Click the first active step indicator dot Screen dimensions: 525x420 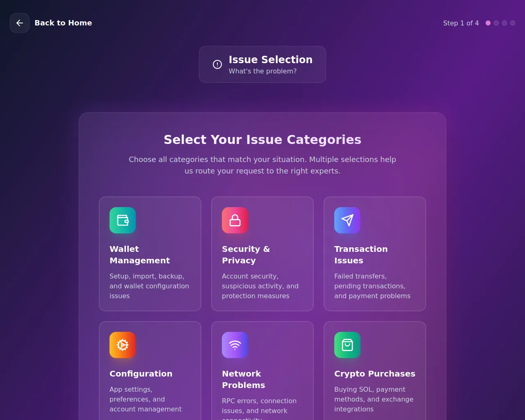pyautogui.click(x=488, y=23)
